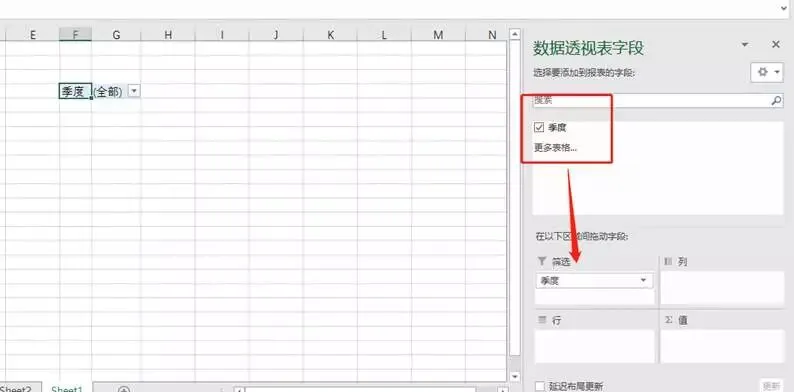This screenshot has width=794, height=392.
Task: Expand the formula bar chevron
Action: [x=785, y=8]
